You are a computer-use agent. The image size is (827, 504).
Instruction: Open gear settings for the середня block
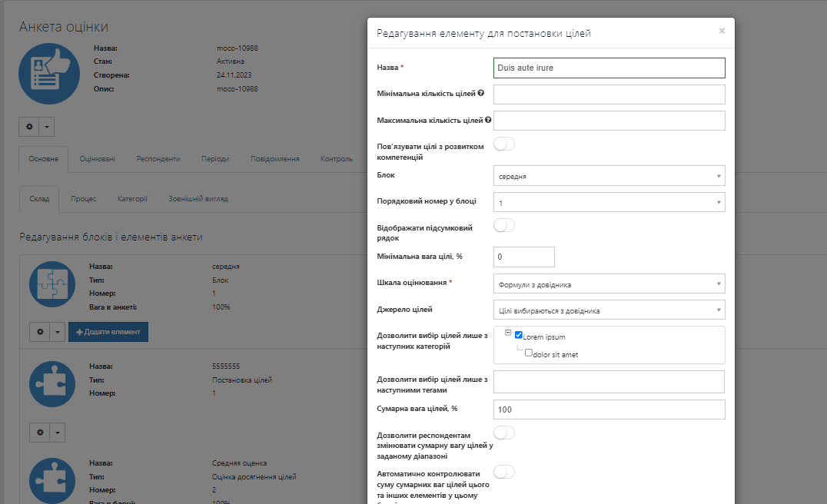[x=39, y=332]
